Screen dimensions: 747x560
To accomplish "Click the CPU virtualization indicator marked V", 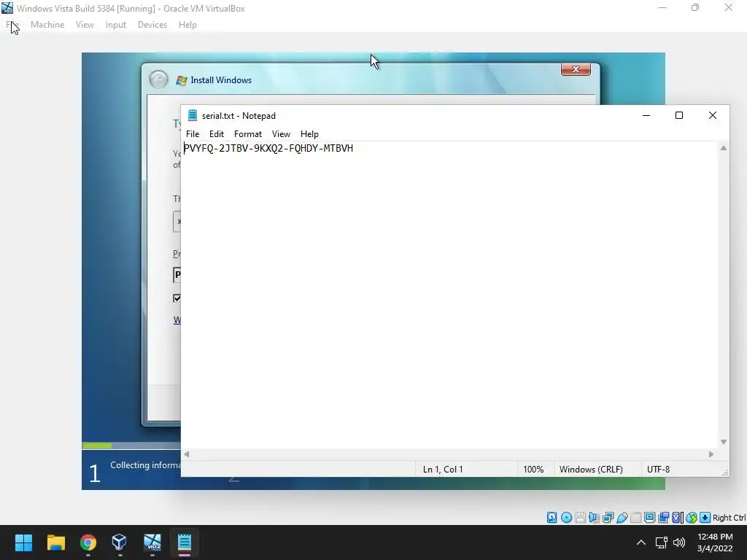I will coord(678,518).
